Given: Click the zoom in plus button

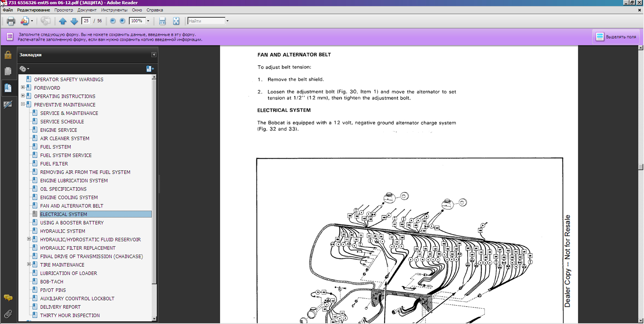Looking at the screenshot, I should 122,21.
